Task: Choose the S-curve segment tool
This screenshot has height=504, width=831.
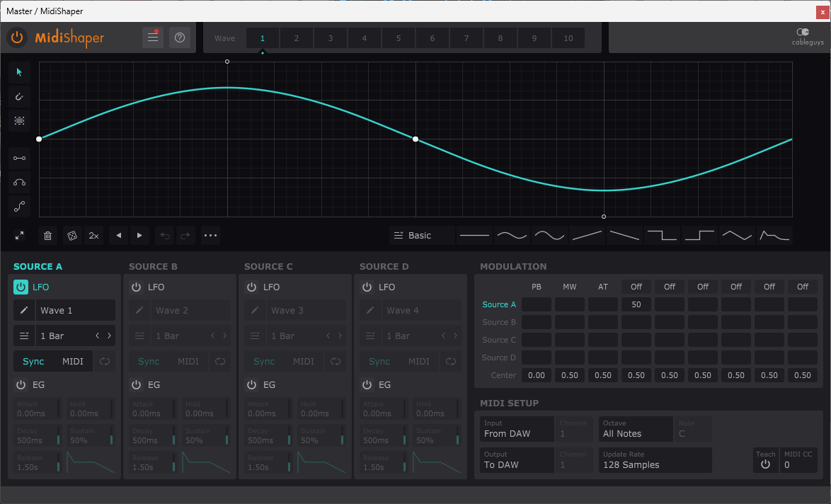Action: point(19,207)
